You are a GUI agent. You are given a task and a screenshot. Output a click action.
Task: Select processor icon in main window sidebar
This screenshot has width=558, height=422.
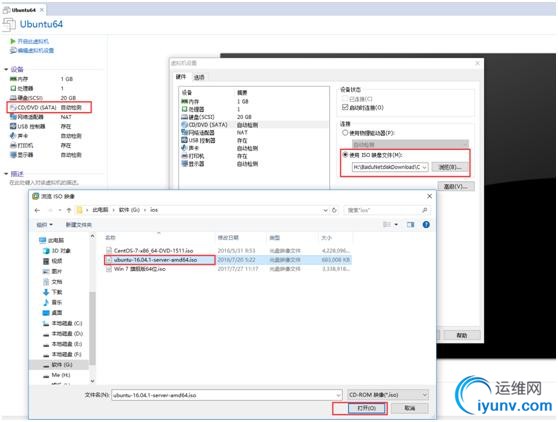point(13,88)
